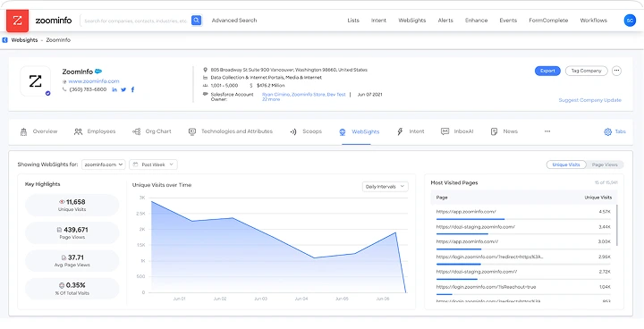The image size is (644, 329).
Task: Click the Scoops signal icon
Action: pos(293,131)
